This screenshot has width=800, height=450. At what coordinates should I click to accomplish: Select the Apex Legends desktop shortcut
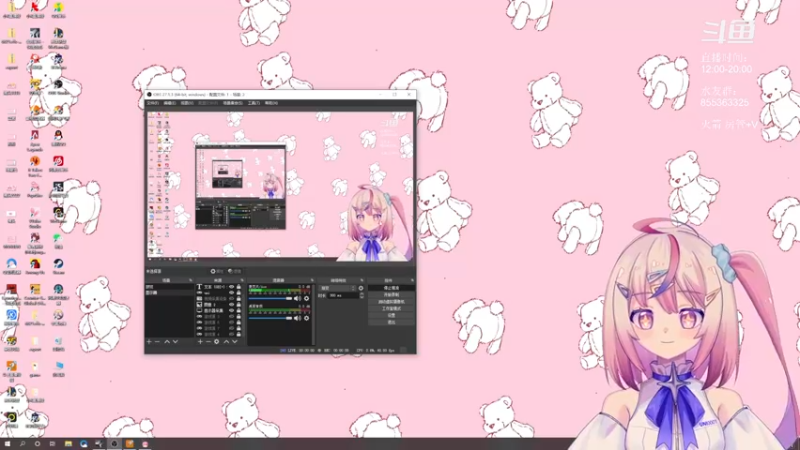[35, 140]
